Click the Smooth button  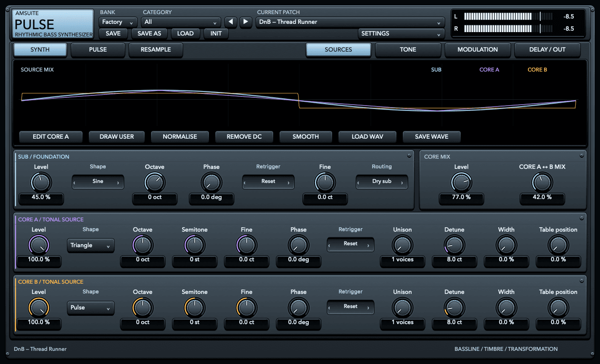pyautogui.click(x=306, y=137)
